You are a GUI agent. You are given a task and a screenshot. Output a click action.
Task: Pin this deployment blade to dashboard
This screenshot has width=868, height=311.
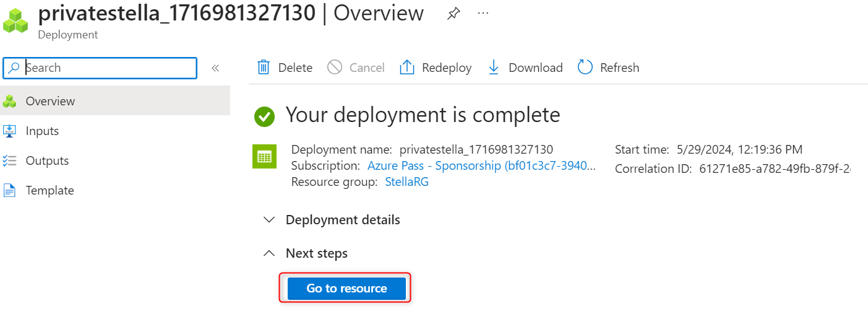coord(453,14)
